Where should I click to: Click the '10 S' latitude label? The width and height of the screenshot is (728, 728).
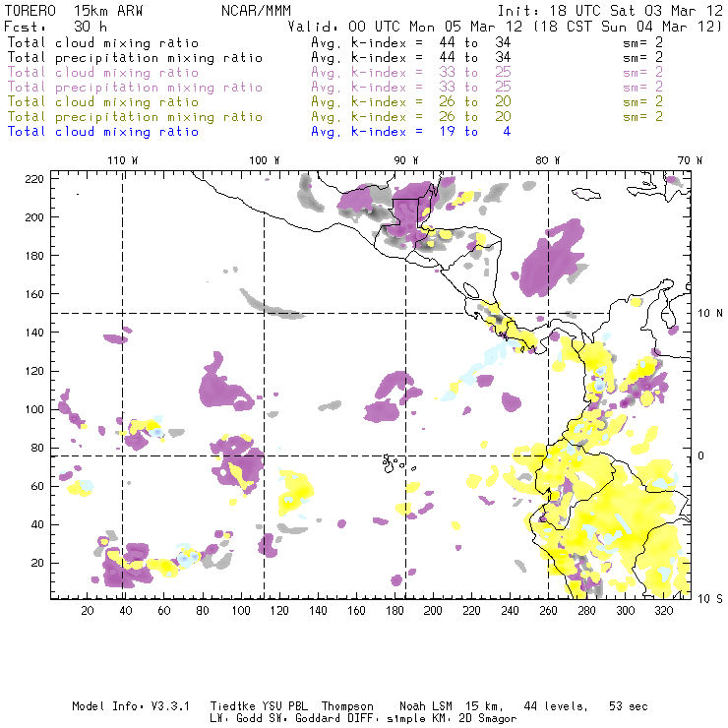(x=710, y=598)
